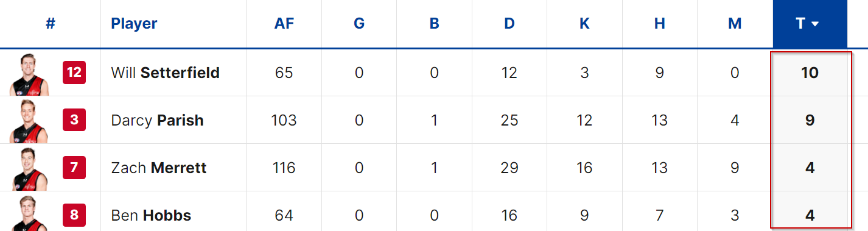Sort by the Player column header
This screenshot has width=868, height=231.
pyautogui.click(x=134, y=24)
